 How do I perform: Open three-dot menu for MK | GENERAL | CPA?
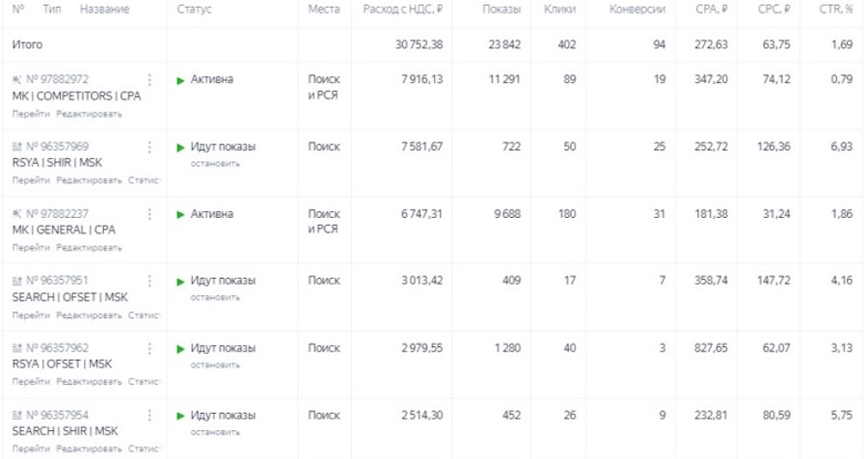149,214
